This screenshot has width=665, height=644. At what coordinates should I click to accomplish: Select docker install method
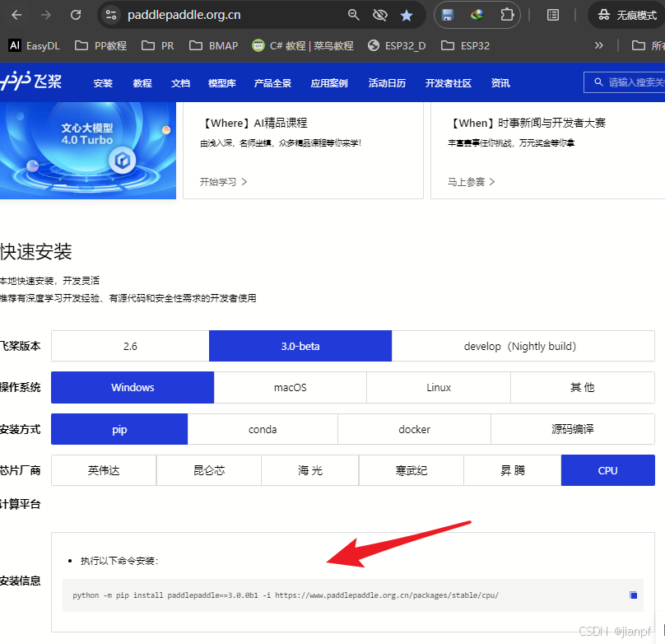click(x=414, y=429)
